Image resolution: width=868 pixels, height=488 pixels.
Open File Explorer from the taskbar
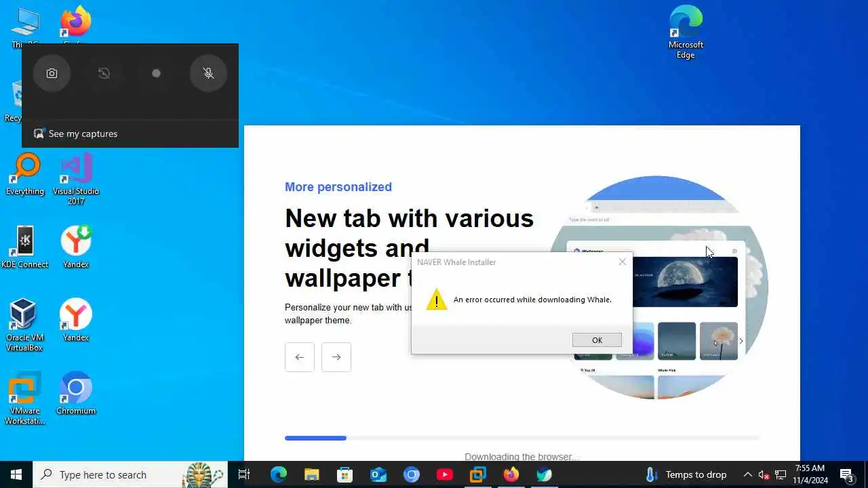[312, 474]
